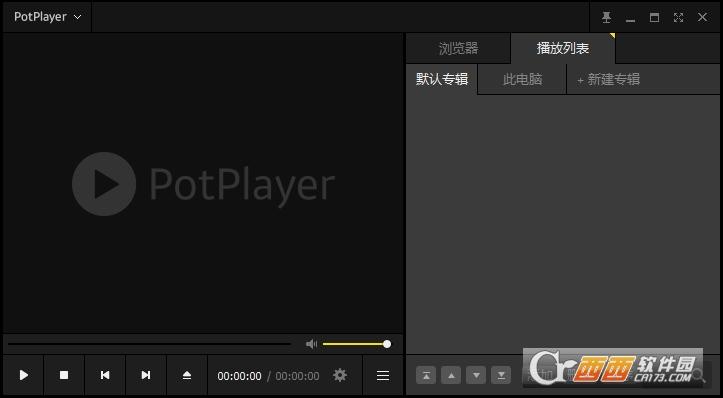Click the current time 00:00:00 display
Screen dimensions: 723x398
click(239, 376)
